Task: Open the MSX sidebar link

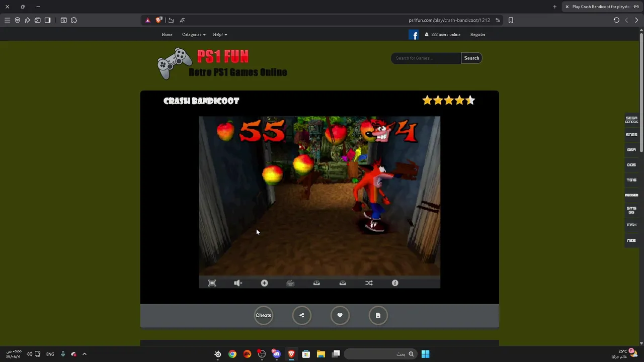Action: point(631,225)
